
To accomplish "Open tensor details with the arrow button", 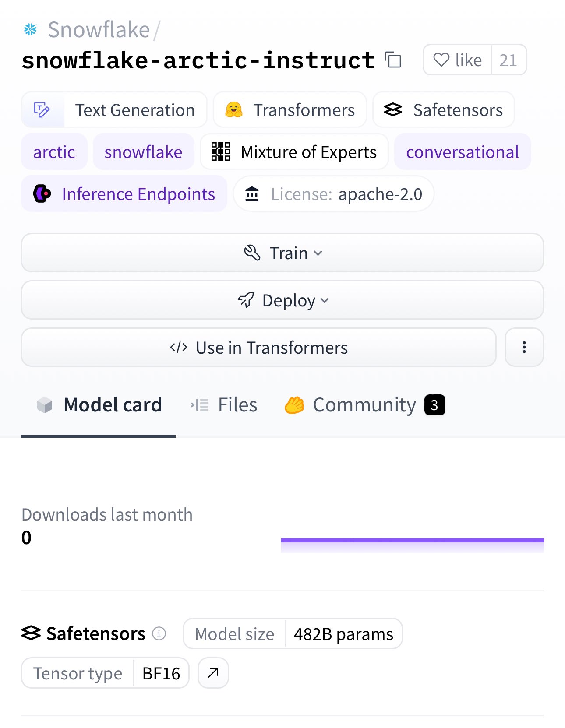I will pyautogui.click(x=213, y=673).
